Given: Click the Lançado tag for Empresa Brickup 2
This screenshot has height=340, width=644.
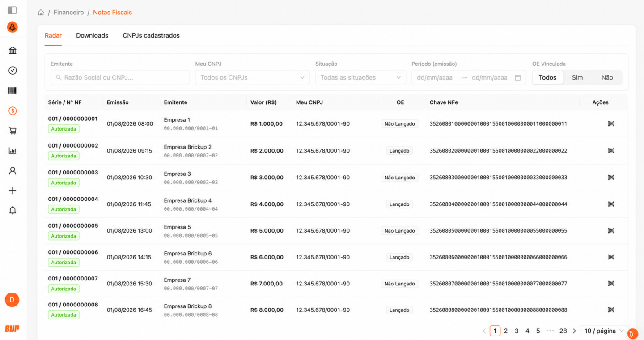Looking at the screenshot, I should pyautogui.click(x=399, y=151).
